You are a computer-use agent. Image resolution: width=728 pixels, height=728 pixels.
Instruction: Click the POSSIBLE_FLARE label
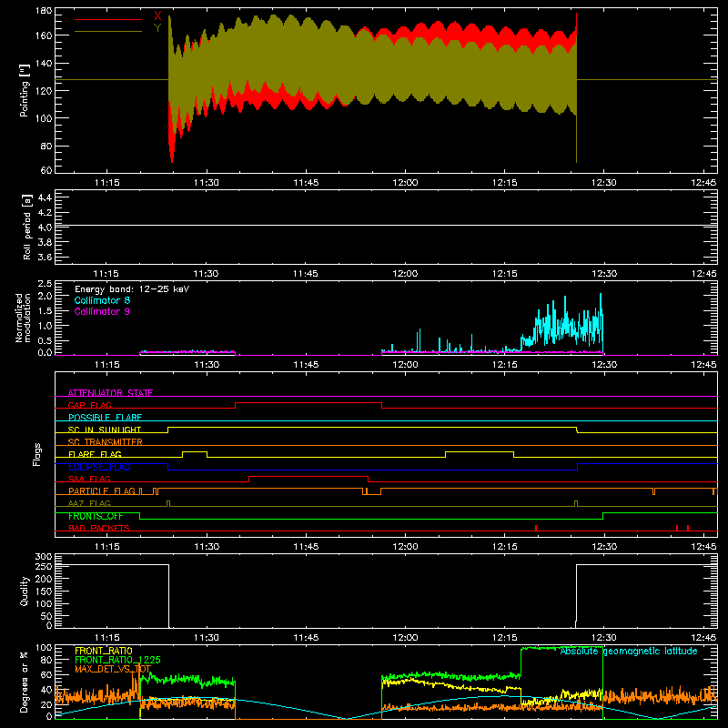tap(105, 418)
